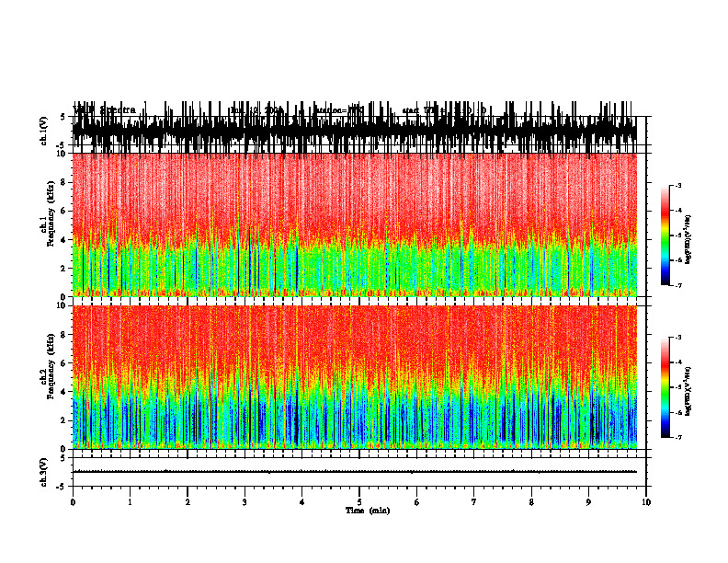Click the time axis tick label '9'
728x563 pixels.
[588, 502]
